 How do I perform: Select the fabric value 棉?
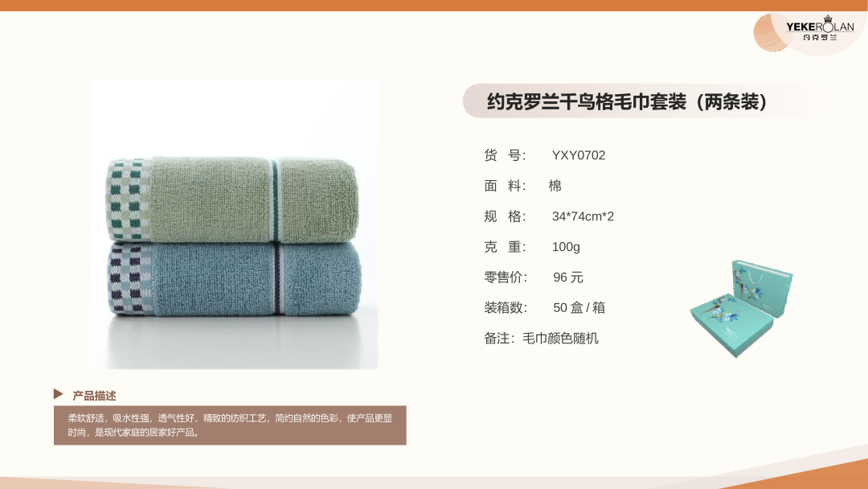555,186
